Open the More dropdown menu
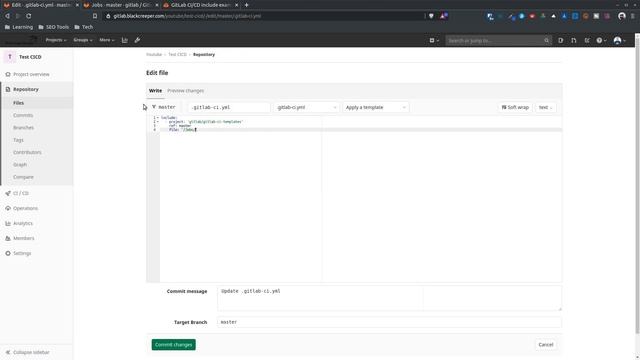The width and height of the screenshot is (640, 360). click(107, 40)
